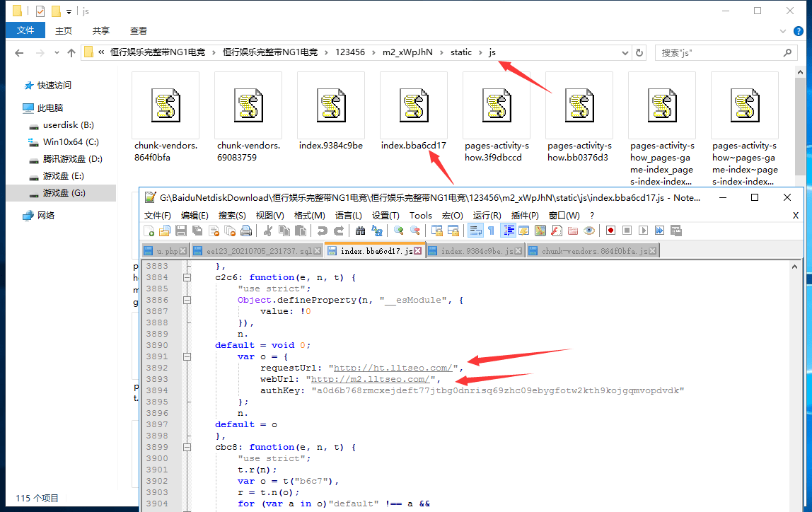Click the 123456 breadcrumb folder

(350, 52)
